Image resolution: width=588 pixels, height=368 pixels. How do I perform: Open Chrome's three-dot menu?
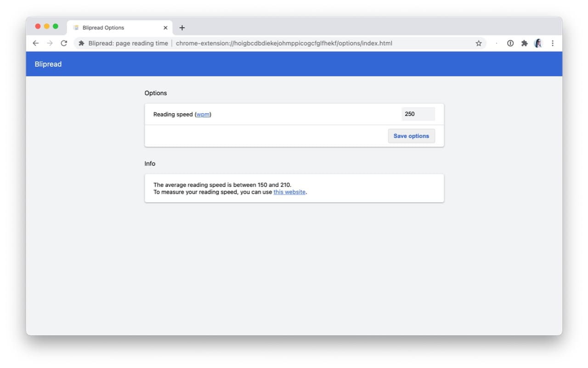[552, 43]
